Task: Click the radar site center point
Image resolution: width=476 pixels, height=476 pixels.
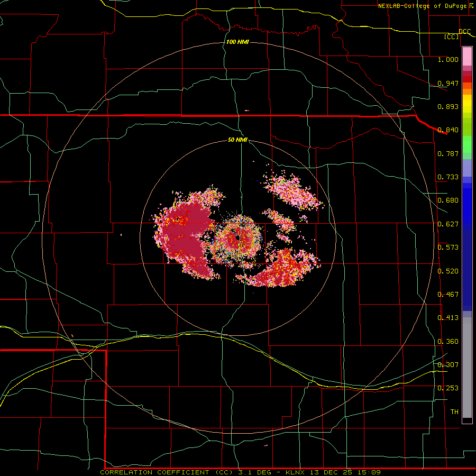Action: tap(239, 237)
